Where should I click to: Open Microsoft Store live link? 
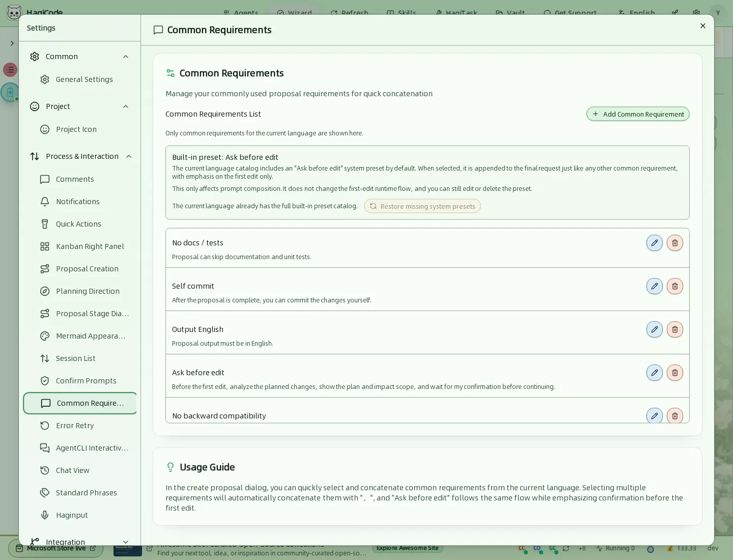[56, 549]
